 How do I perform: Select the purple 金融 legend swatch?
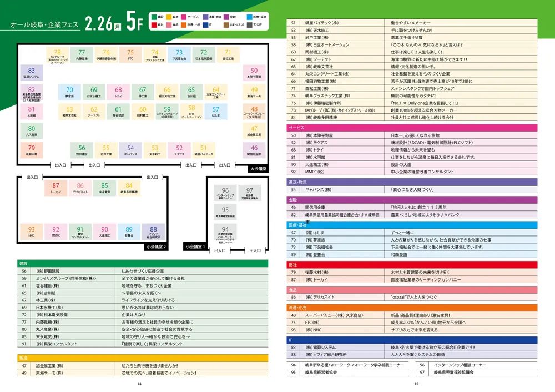(x=226, y=17)
